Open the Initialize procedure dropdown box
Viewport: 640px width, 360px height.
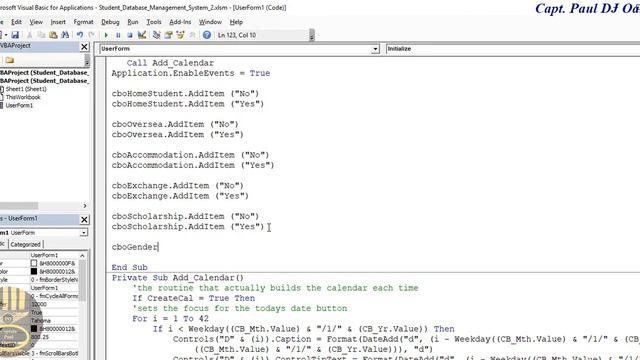click(x=513, y=49)
